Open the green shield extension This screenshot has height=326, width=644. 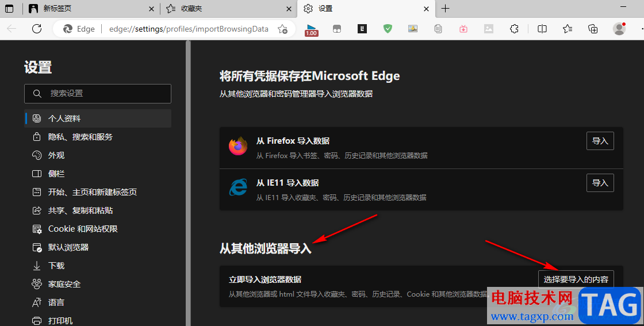pos(388,28)
